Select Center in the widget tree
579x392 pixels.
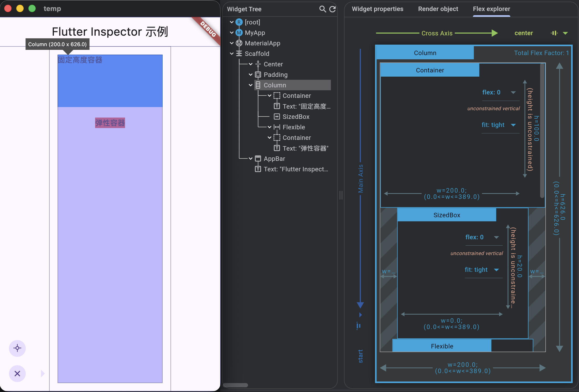coord(273,64)
